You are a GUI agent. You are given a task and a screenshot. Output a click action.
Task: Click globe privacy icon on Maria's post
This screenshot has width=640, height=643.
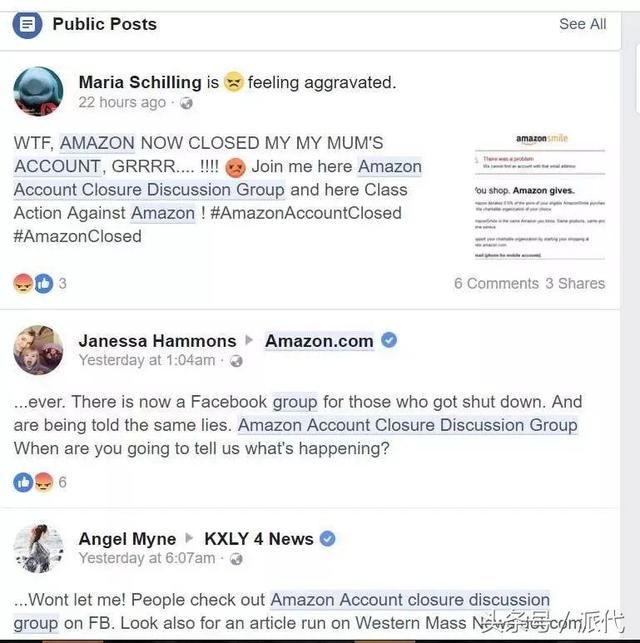click(x=186, y=103)
